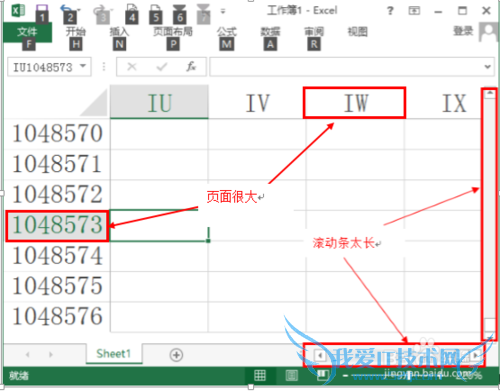The width and height of the screenshot is (500, 391).
Task: Expand the formula bar chevron
Action: point(488,67)
